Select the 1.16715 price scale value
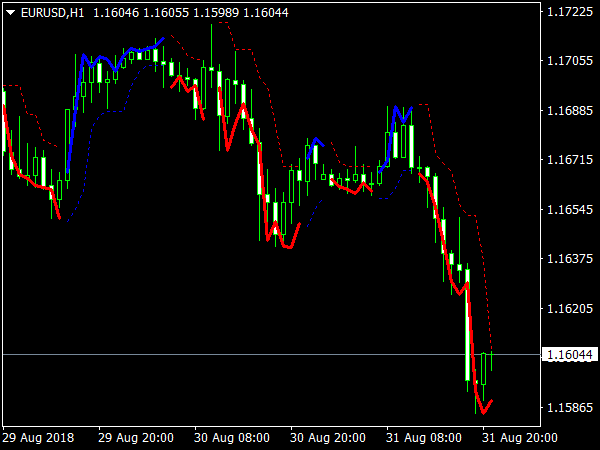Viewport: 600px width, 450px height. [x=570, y=160]
